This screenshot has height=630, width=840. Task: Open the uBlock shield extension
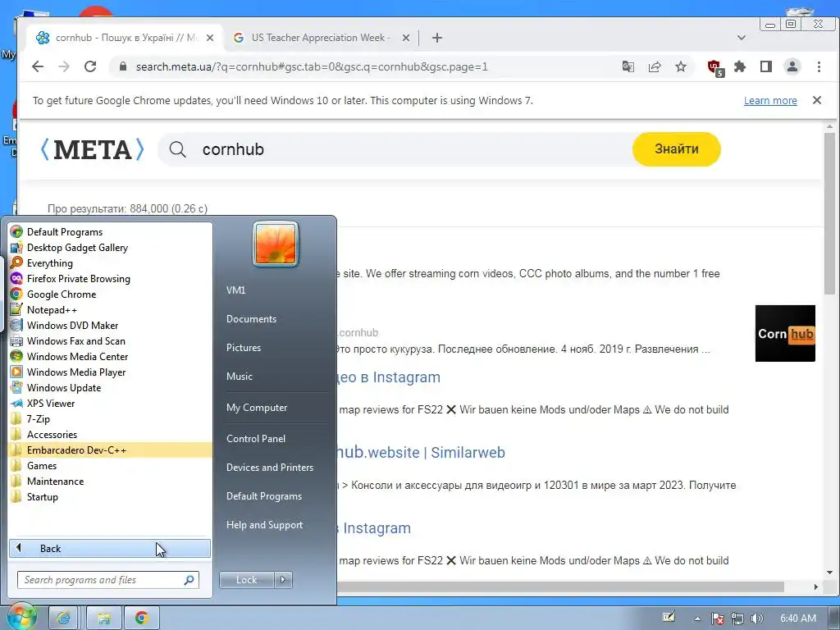point(715,67)
